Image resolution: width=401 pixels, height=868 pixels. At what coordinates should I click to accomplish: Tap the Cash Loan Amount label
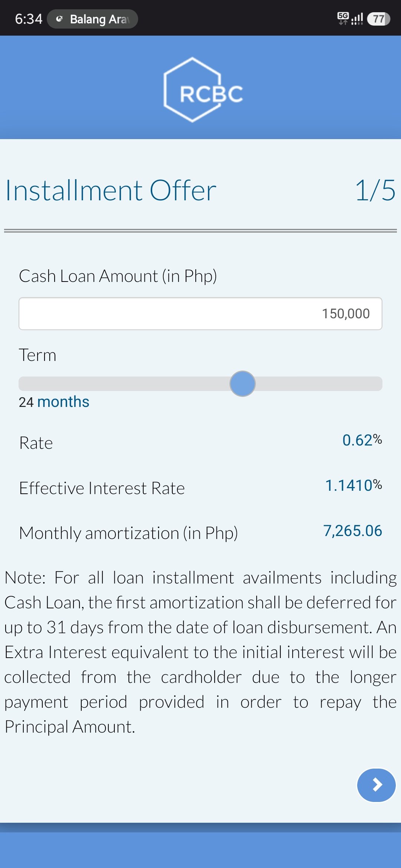pos(118,276)
